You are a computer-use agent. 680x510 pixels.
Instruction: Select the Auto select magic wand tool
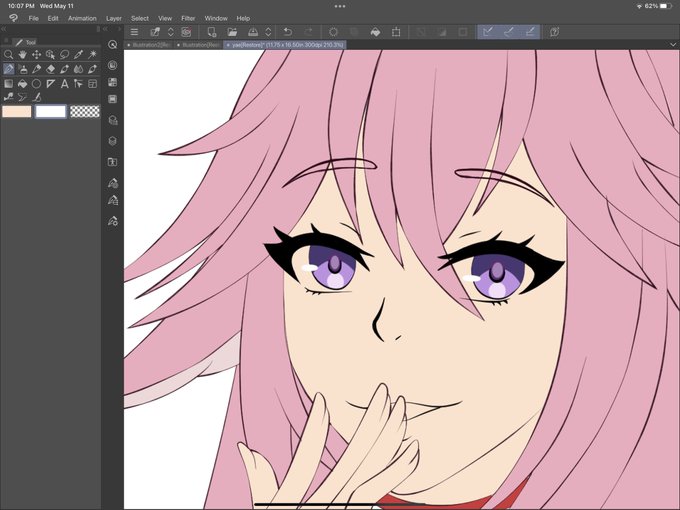[92, 55]
